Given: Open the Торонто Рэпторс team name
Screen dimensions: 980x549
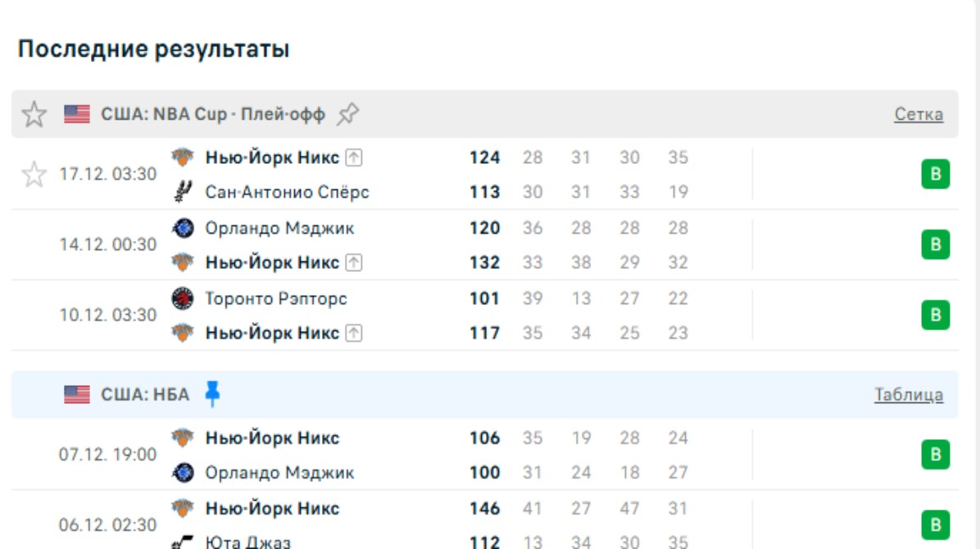Looking at the screenshot, I should pos(275,298).
